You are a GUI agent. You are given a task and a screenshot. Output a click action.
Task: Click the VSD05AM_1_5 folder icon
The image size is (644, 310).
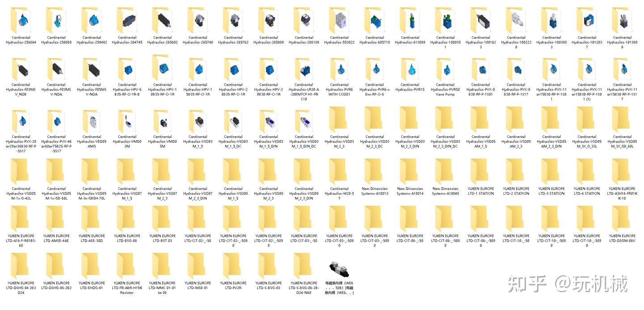(x=481, y=120)
